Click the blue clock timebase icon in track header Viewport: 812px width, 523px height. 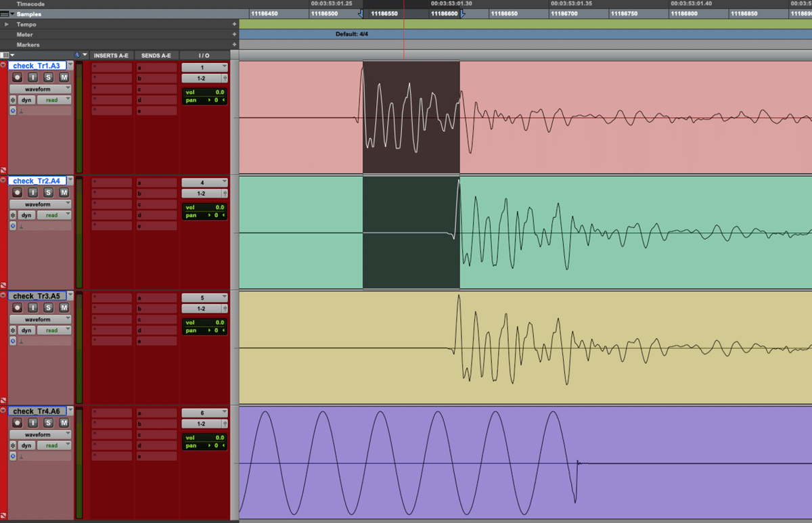tap(77, 55)
